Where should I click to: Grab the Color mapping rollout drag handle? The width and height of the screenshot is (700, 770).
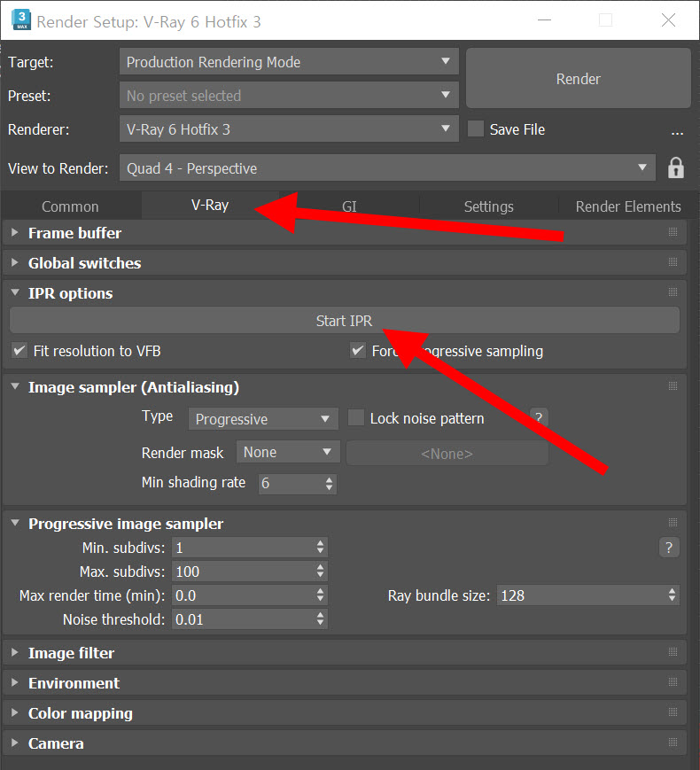[673, 712]
